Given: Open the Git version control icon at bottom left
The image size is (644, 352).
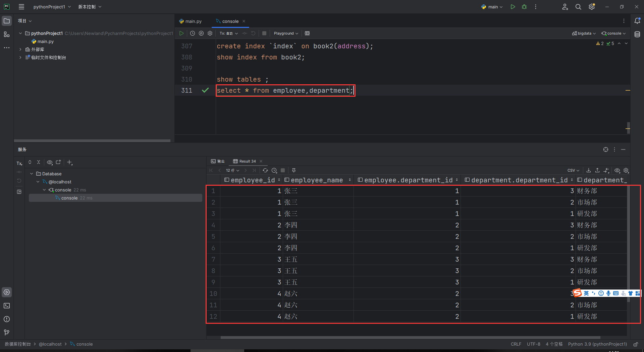Looking at the screenshot, I should [7, 332].
